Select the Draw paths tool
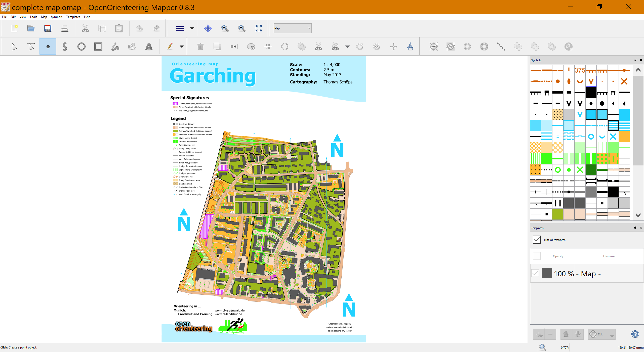The height and width of the screenshot is (352, 644). 65,47
